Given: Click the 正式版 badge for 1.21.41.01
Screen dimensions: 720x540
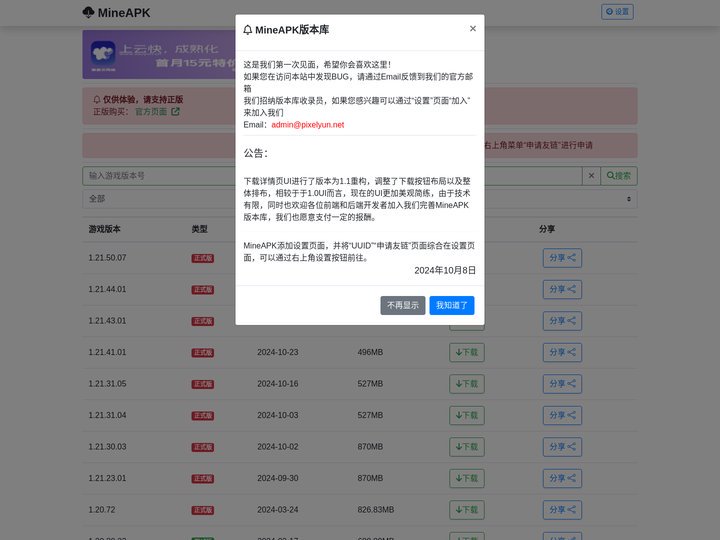Looking at the screenshot, I should coord(202,353).
